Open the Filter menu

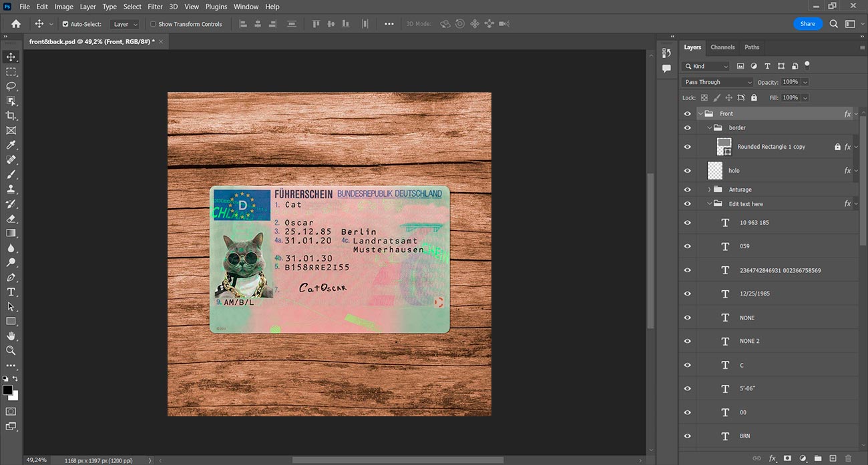[155, 7]
